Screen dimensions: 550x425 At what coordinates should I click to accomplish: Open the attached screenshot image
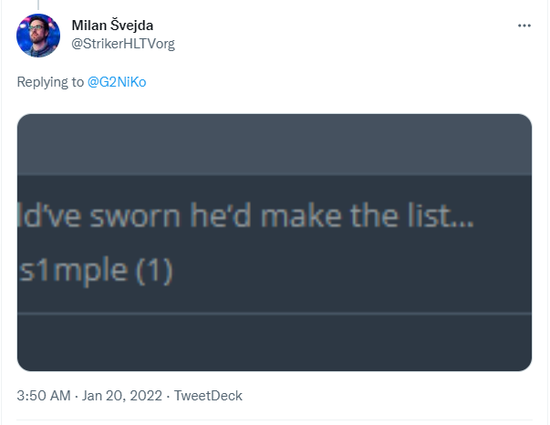click(x=274, y=242)
